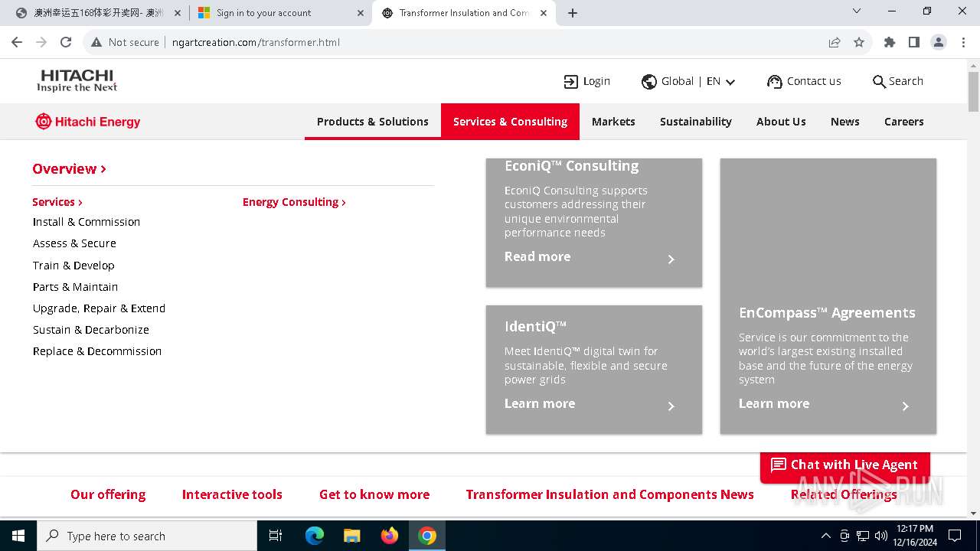Click the Not secure warning icon
980x551 pixels.
96,42
